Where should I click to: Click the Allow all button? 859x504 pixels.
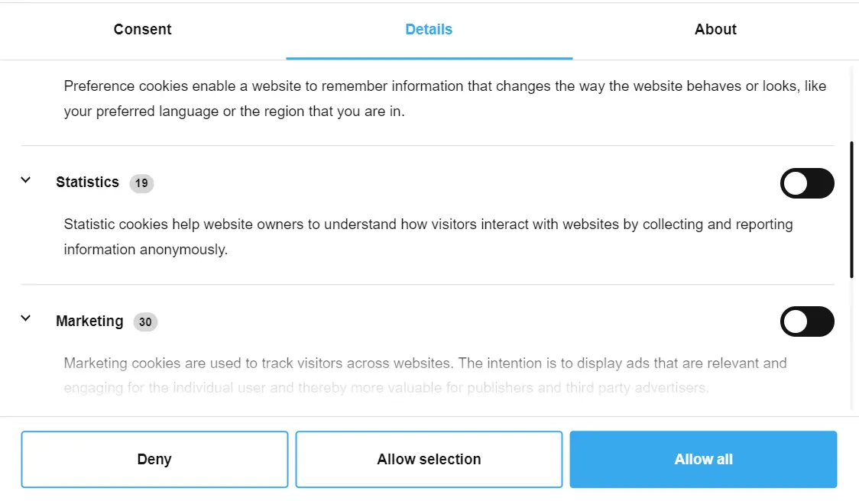[703, 459]
